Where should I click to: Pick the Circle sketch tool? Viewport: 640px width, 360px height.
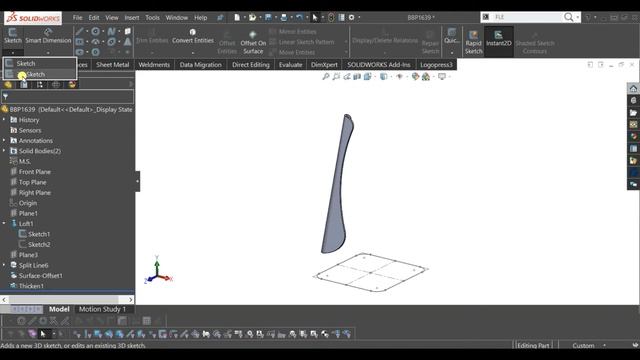coord(96,31)
